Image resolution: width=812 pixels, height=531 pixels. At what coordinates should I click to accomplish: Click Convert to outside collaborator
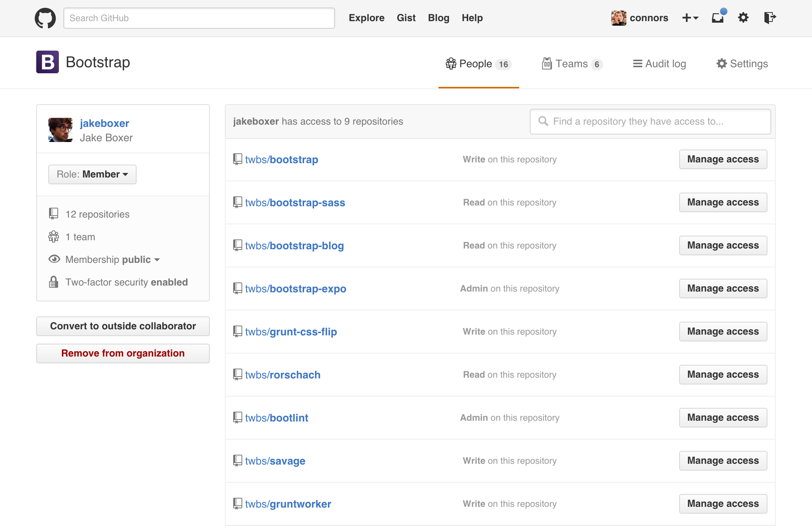[x=123, y=326]
